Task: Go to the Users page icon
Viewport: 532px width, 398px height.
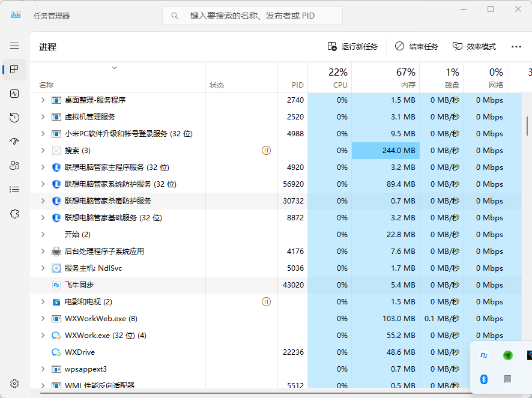Action: (x=14, y=166)
